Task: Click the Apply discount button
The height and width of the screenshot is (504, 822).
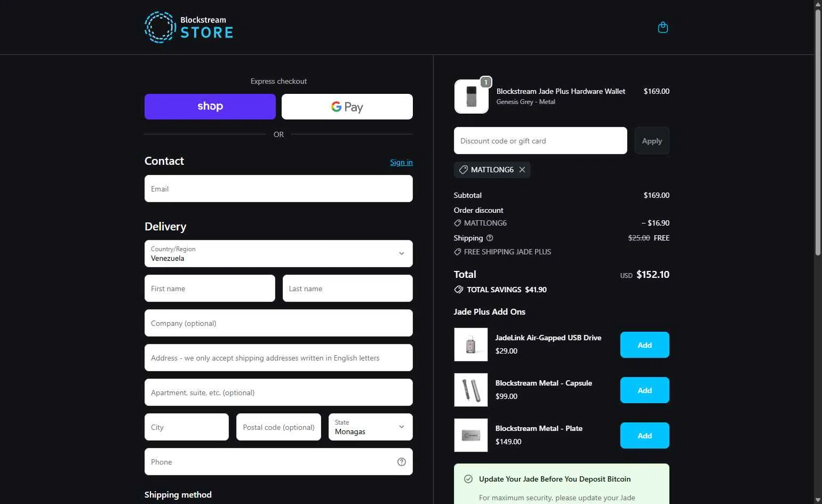Action: [x=652, y=141]
